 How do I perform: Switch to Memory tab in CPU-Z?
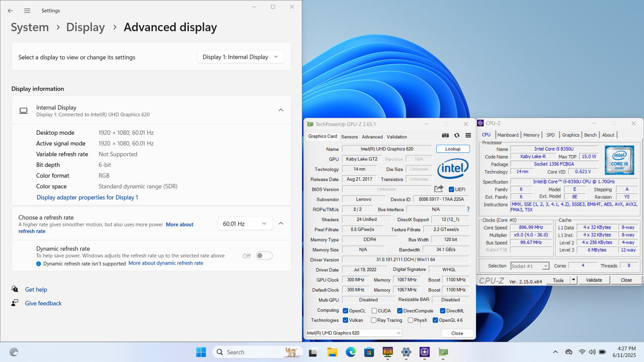(531, 135)
